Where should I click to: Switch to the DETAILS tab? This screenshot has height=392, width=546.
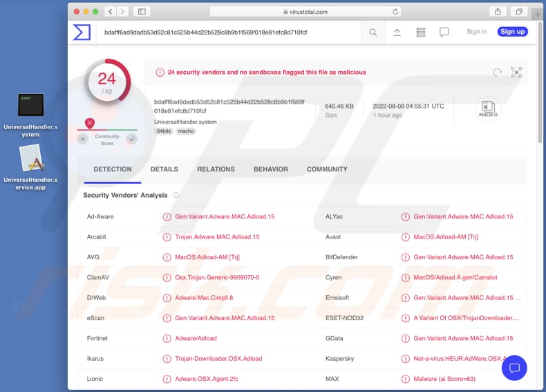[164, 169]
